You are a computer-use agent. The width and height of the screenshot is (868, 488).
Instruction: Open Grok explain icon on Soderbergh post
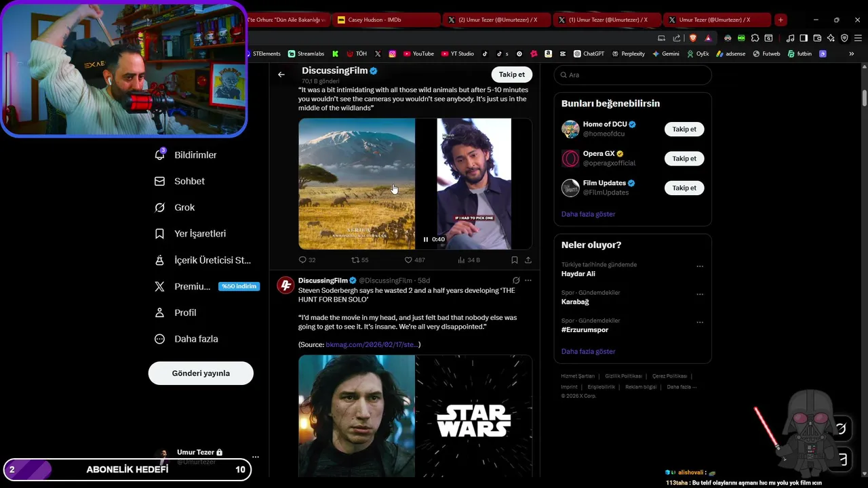click(516, 280)
